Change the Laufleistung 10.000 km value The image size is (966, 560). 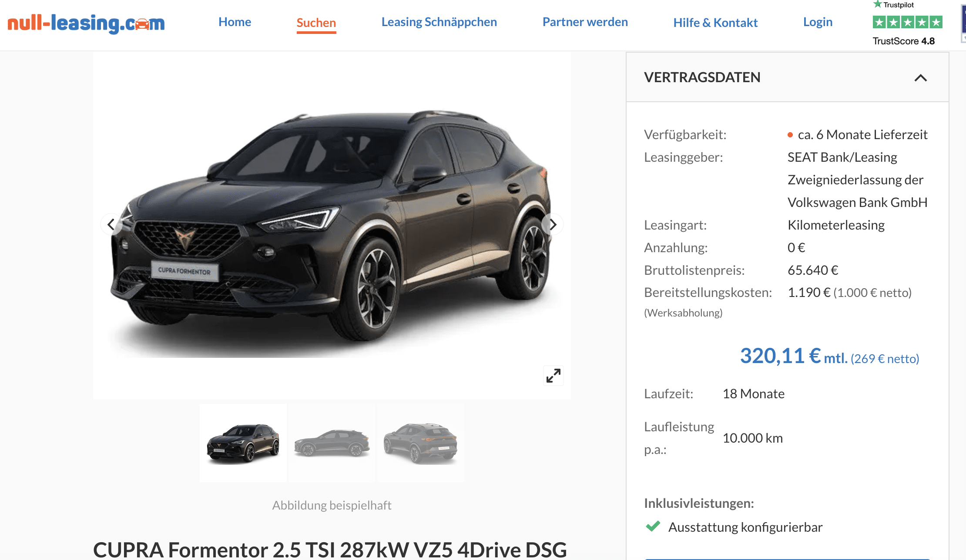[x=753, y=438]
